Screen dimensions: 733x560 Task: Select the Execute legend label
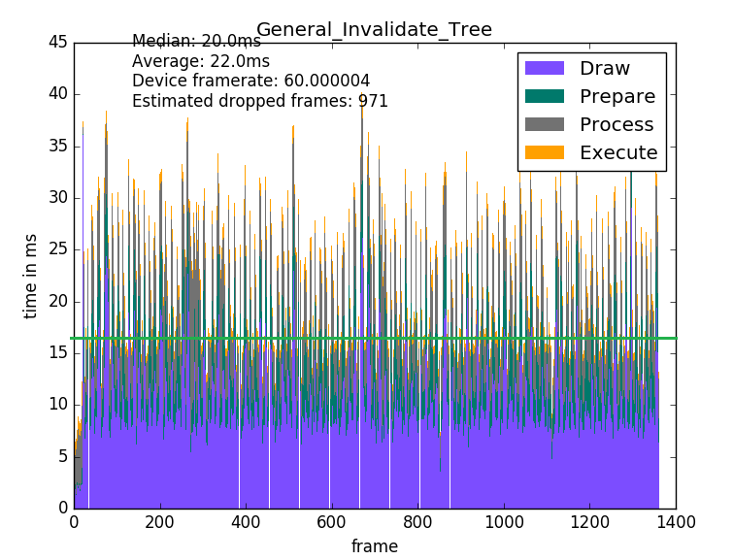click(x=617, y=153)
